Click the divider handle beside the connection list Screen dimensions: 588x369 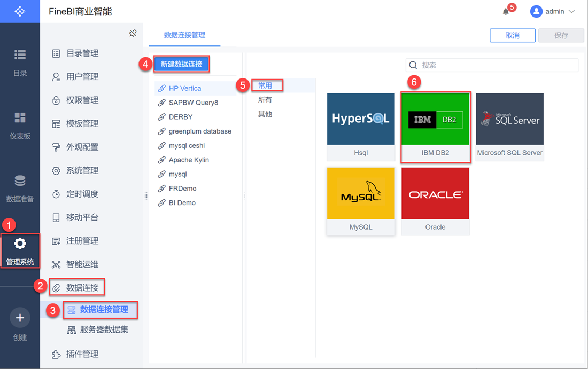point(244,195)
